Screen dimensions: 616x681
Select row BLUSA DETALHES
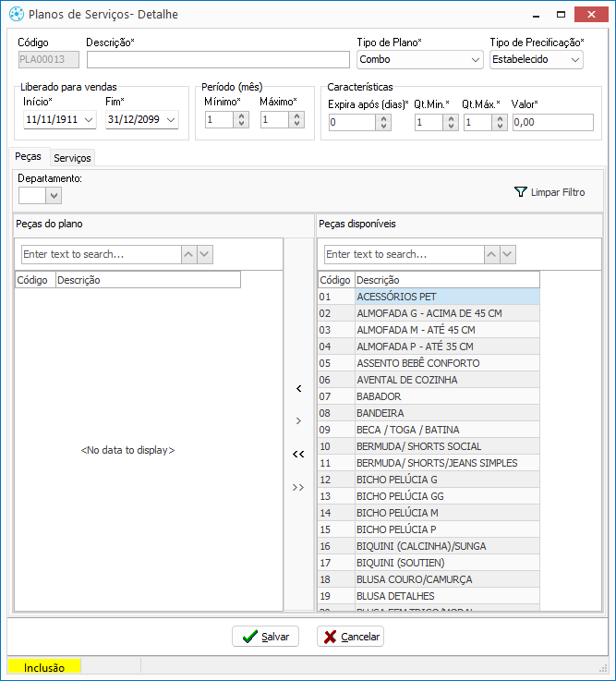(x=429, y=596)
